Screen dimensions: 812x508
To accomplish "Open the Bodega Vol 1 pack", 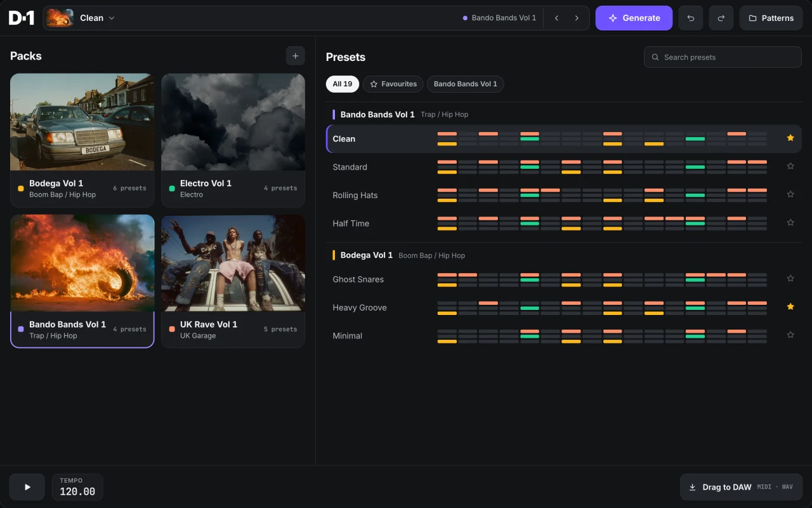I will 82,140.
